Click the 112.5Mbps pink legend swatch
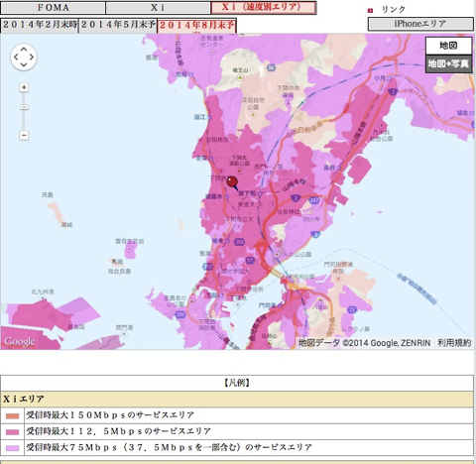Viewport: 476px width, 464px height. pyautogui.click(x=13, y=432)
